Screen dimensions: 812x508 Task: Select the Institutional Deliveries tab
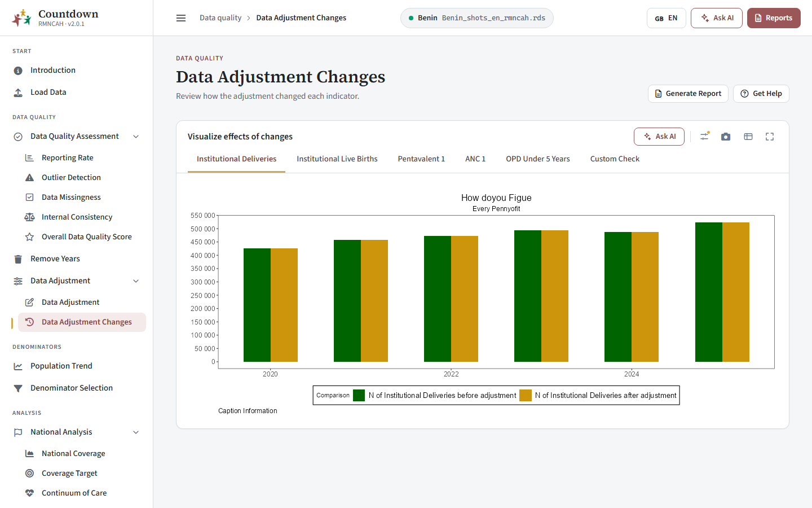pos(236,159)
